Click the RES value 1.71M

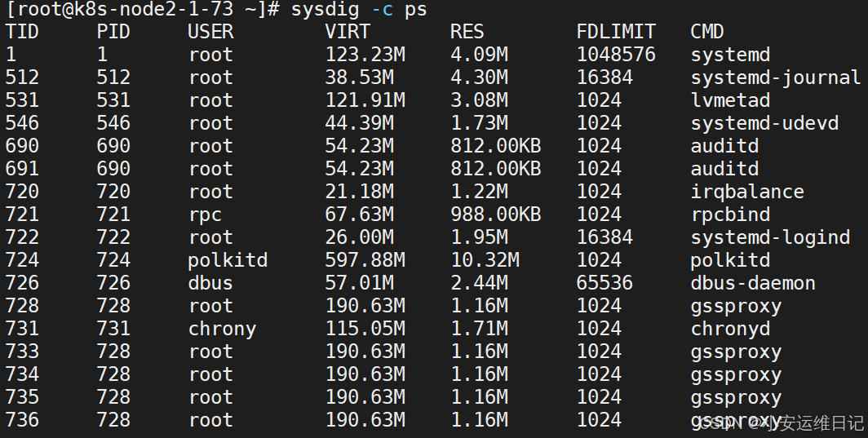click(x=479, y=329)
